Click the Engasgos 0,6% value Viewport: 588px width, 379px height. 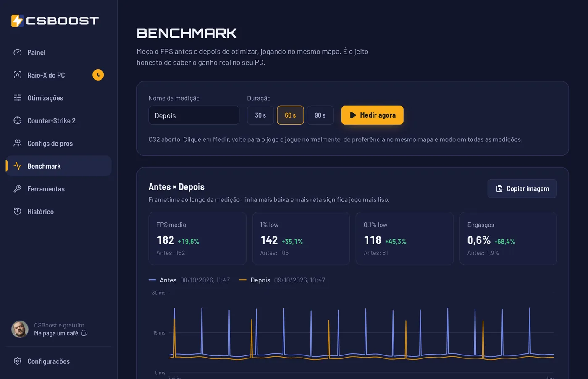(x=479, y=240)
